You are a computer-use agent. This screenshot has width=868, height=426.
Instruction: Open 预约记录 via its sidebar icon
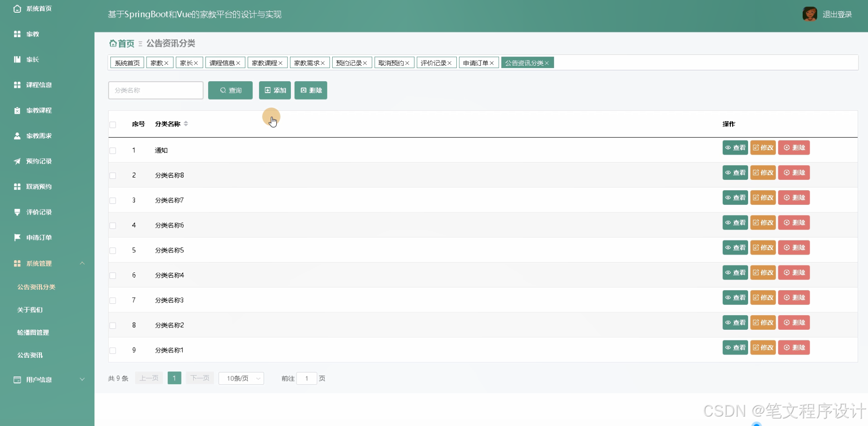pyautogui.click(x=17, y=161)
